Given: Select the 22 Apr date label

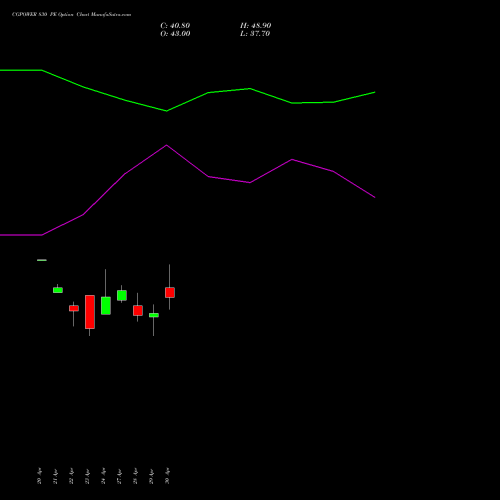Looking at the screenshot, I should coord(71,476).
